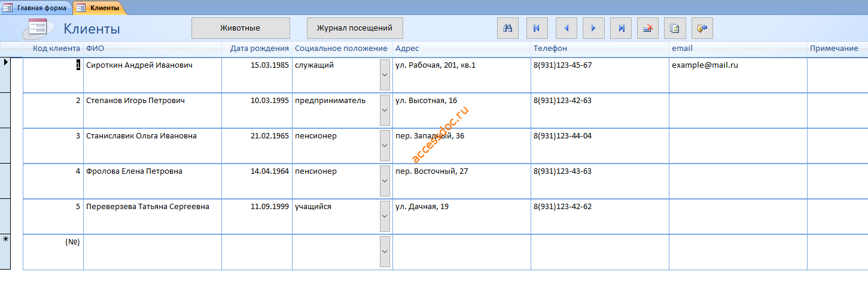Click the delete record icon
Screen dimensions: 868x293
point(648,28)
